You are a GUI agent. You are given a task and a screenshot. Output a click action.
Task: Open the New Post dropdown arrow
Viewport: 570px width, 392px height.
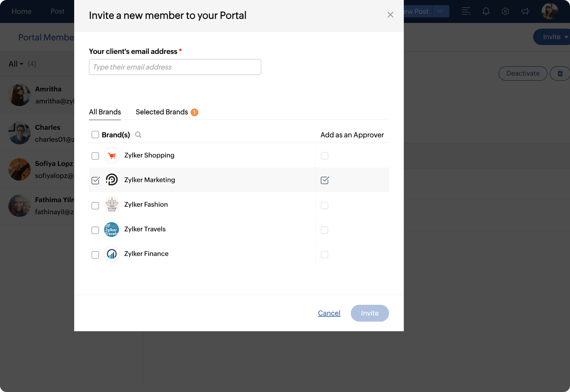point(440,11)
